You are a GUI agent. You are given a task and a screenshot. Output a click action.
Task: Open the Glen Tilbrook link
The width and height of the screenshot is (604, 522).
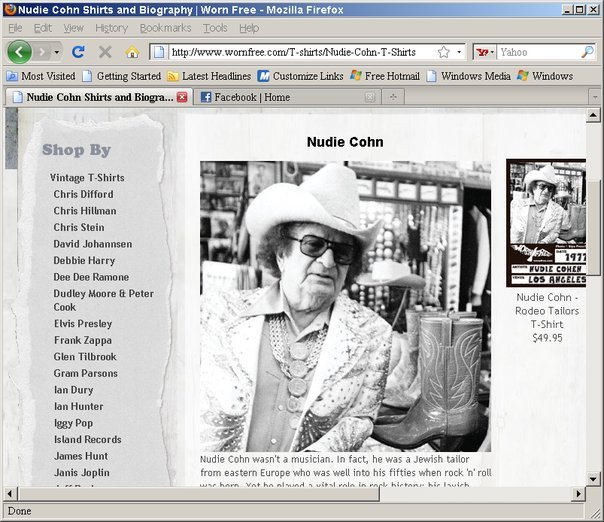click(x=85, y=357)
